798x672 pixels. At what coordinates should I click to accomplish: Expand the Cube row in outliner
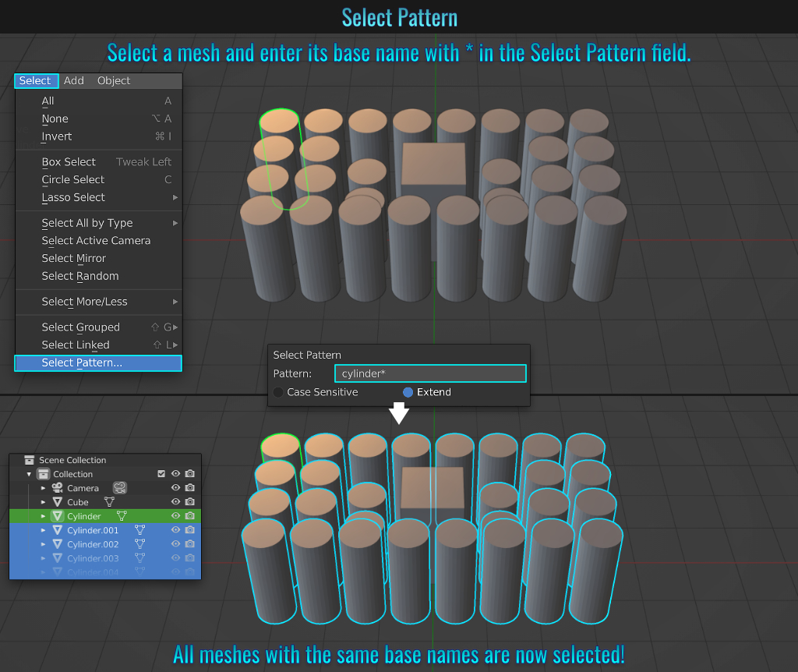44,502
